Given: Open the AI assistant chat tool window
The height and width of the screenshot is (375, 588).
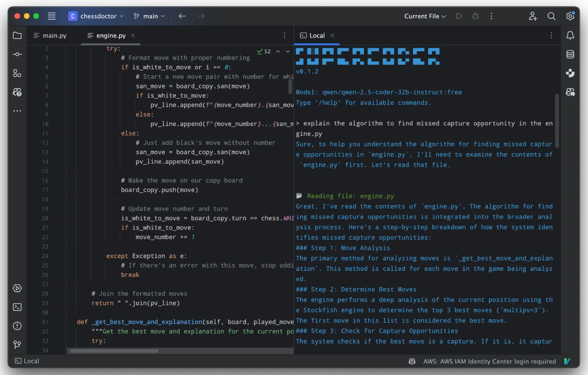Looking at the screenshot, I should (x=17, y=92).
